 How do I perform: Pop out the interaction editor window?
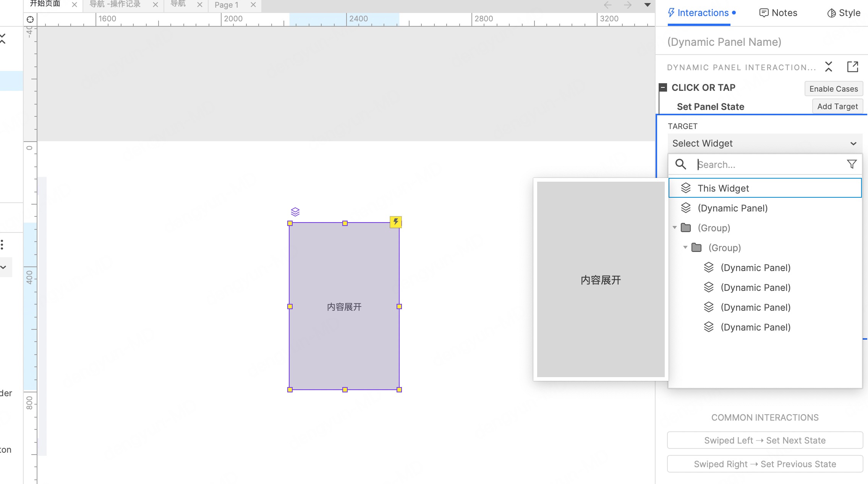[x=853, y=67]
